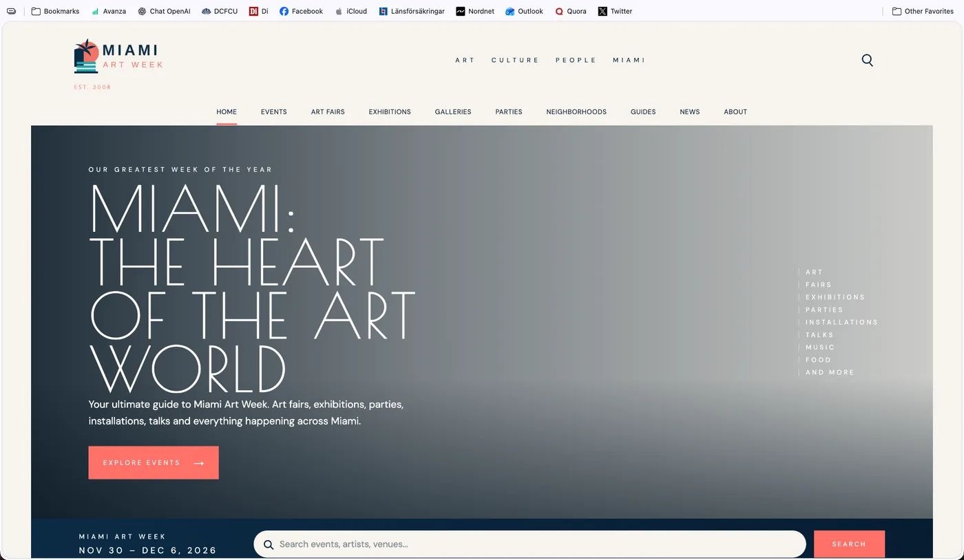Open the GUIDES nav item
Viewport: 964px width, 560px height.
click(x=643, y=111)
